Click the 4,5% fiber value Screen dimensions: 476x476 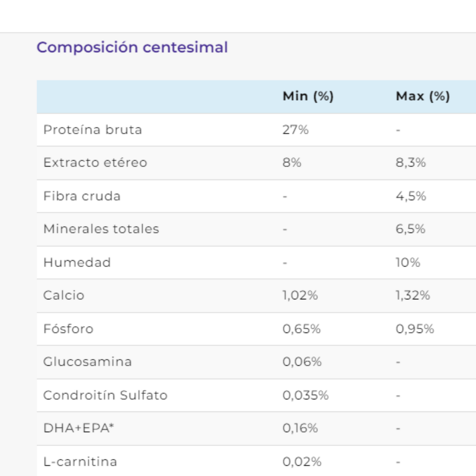[x=411, y=196]
